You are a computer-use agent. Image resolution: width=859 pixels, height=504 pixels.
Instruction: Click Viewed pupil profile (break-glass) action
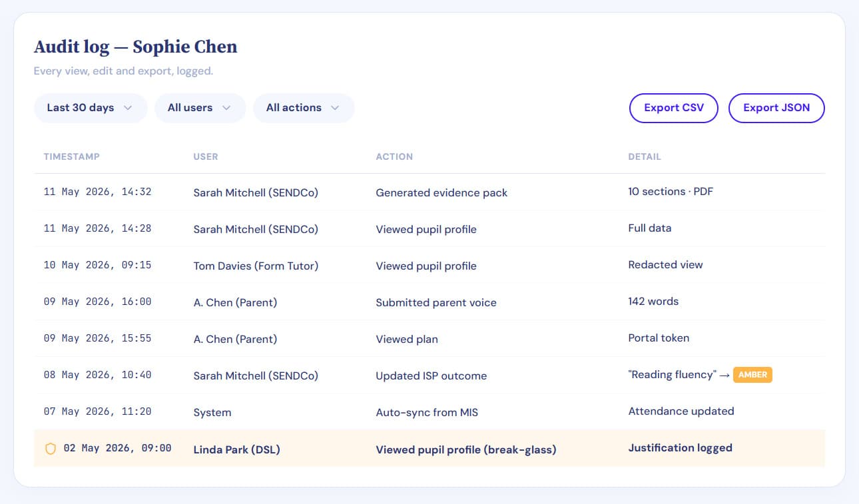(x=466, y=449)
